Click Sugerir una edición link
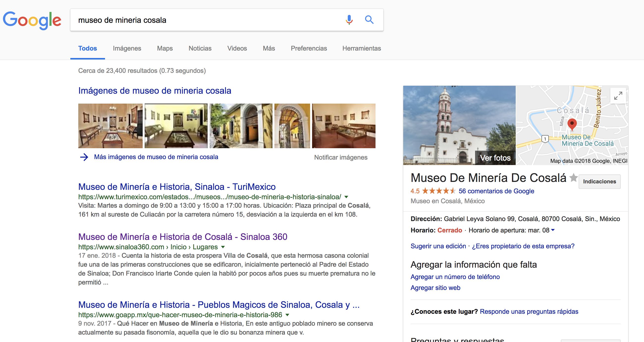644x342 pixels. (x=438, y=246)
